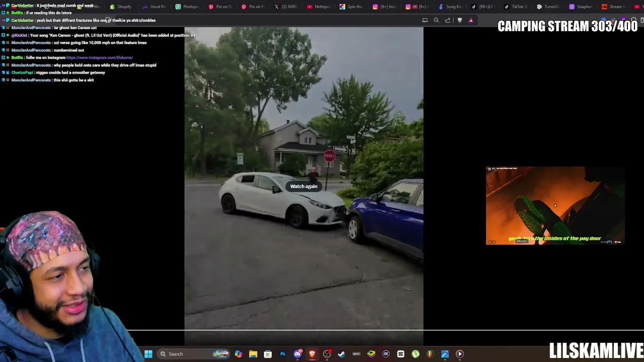
Task: Open the media player taskbar icon
Action: click(460, 354)
